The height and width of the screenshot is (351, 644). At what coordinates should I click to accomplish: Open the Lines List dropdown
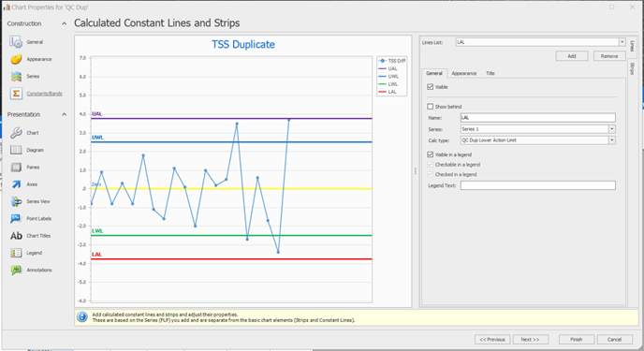(622, 42)
